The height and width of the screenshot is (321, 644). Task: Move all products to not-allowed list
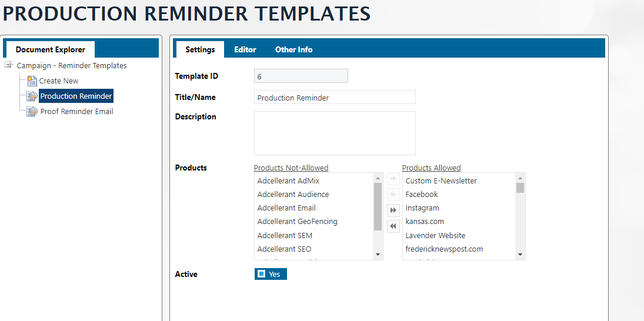coord(393,226)
